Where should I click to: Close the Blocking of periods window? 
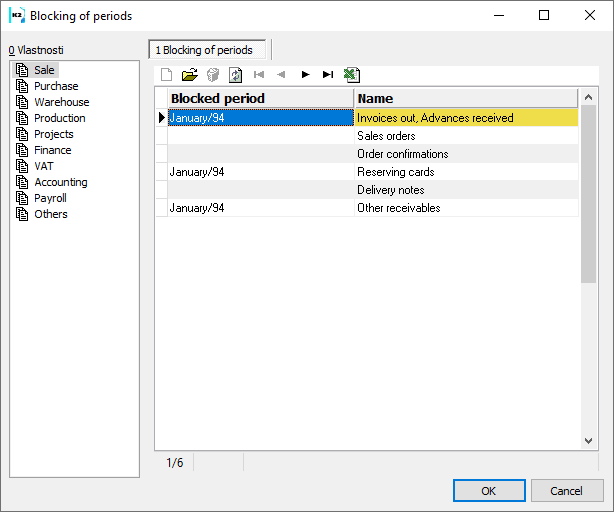pos(590,16)
